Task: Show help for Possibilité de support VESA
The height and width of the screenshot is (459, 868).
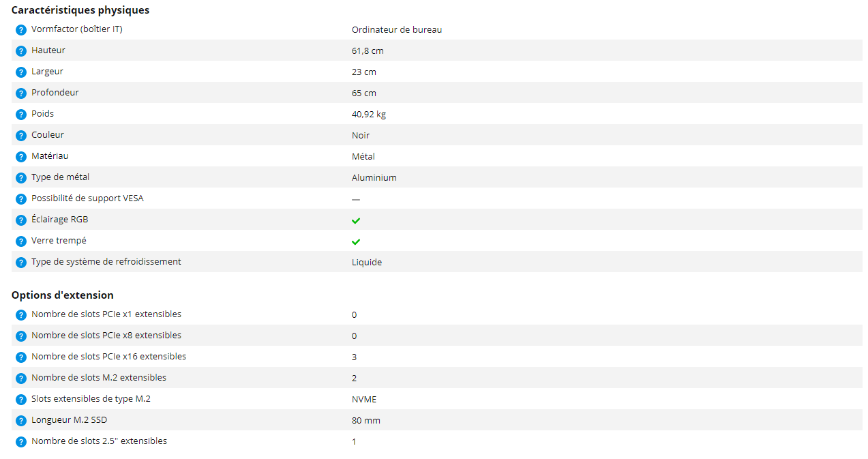Action: (x=21, y=199)
